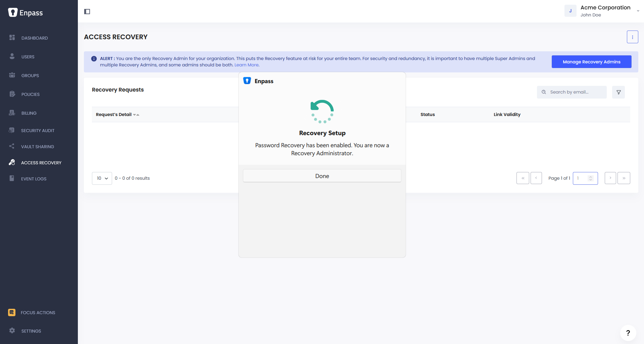Go to last page of results
The image size is (644, 344).
coord(624,178)
